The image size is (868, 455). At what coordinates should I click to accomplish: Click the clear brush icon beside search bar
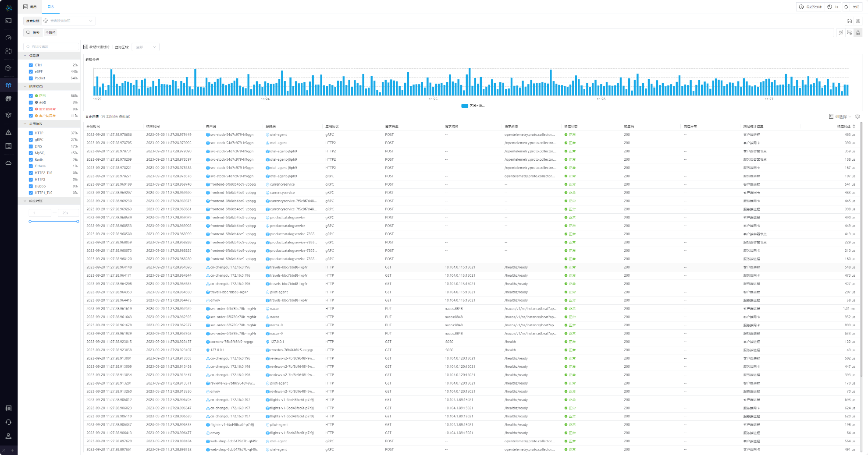pos(858,33)
